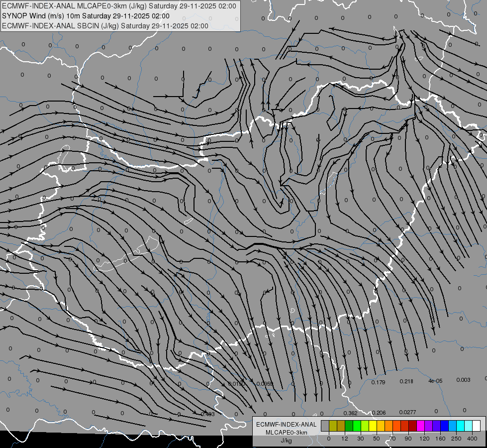Click the SBCIN header line
The width and height of the screenshot is (487, 448).
(105, 26)
